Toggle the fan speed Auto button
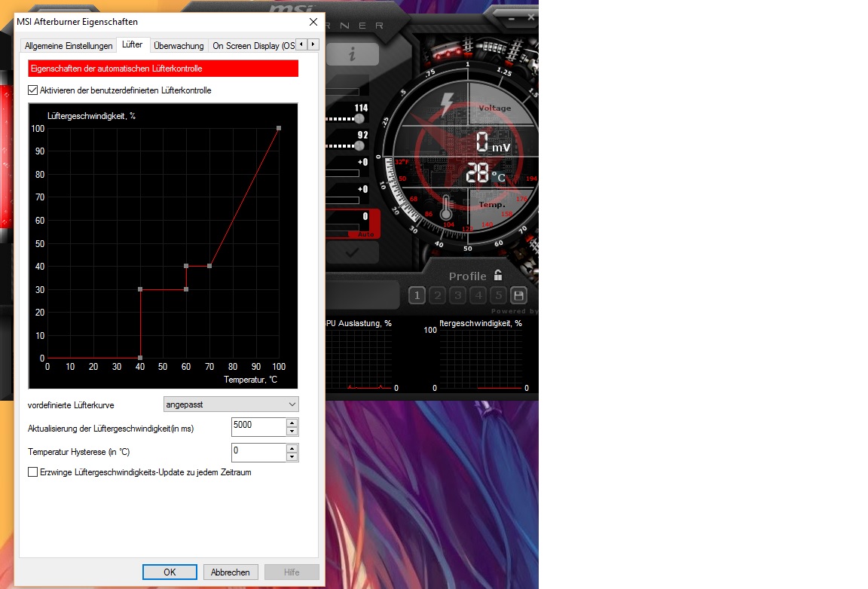Screen dimensions: 868x589 (x=366, y=234)
